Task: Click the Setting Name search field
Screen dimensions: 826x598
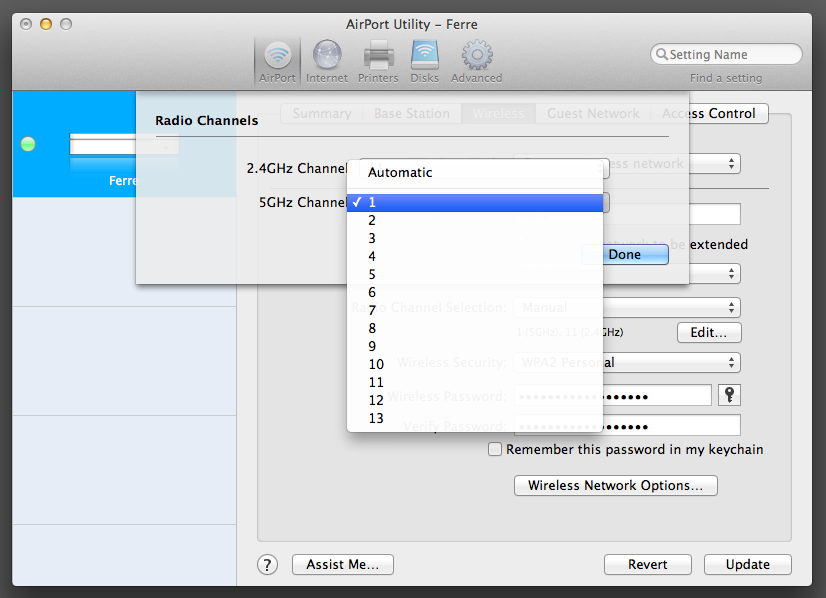Action: pyautogui.click(x=726, y=54)
